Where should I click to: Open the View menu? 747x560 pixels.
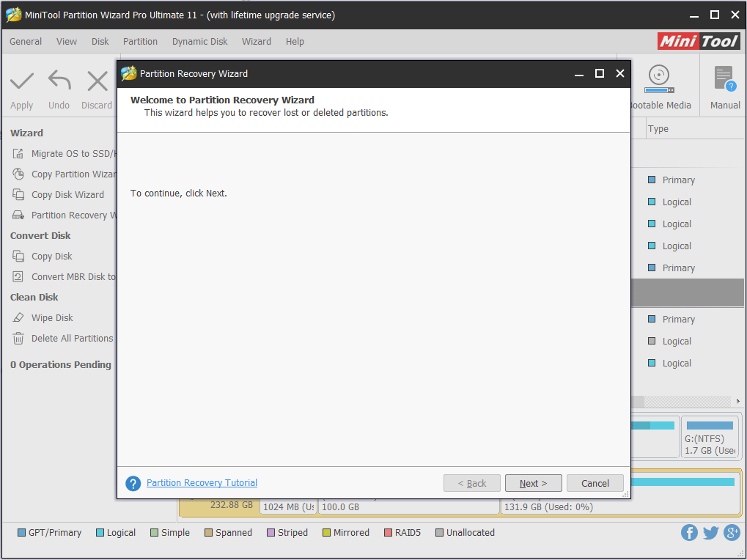click(x=67, y=42)
